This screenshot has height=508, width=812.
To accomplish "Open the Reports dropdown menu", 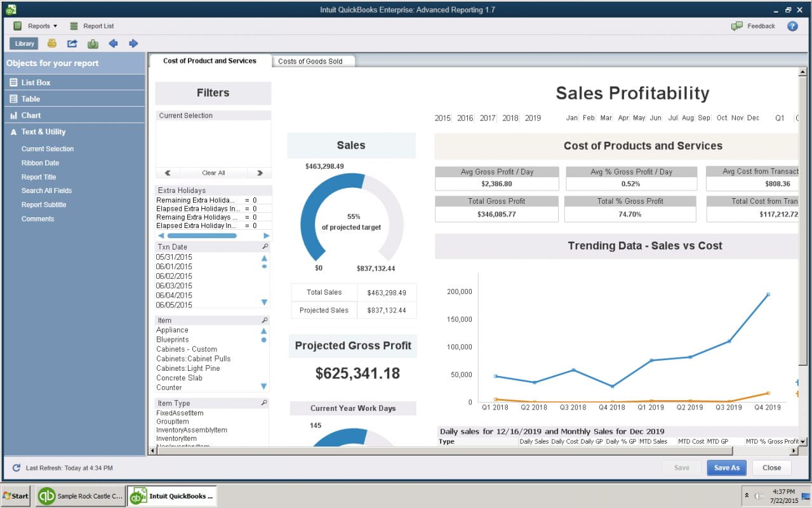I will point(36,26).
